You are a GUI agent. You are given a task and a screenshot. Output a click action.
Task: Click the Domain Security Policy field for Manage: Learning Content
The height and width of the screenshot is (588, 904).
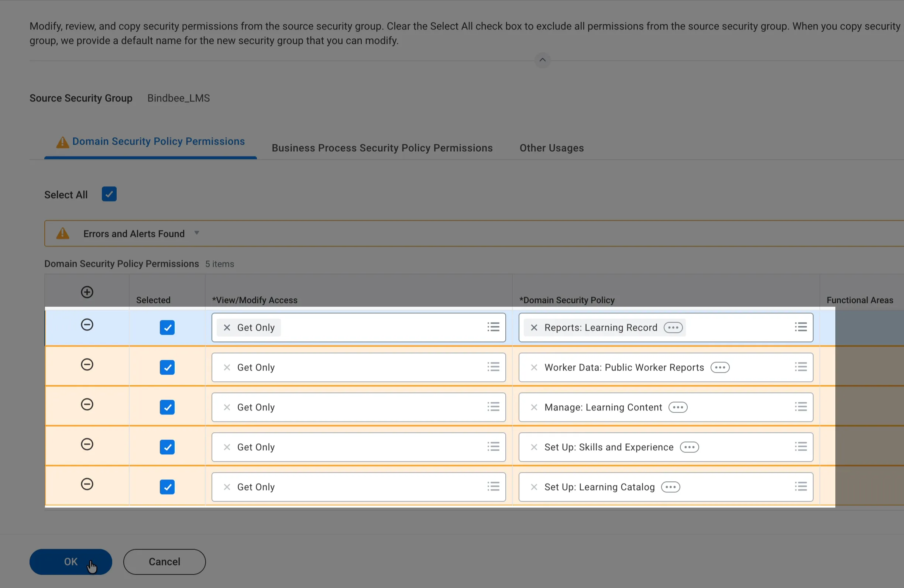pos(666,407)
